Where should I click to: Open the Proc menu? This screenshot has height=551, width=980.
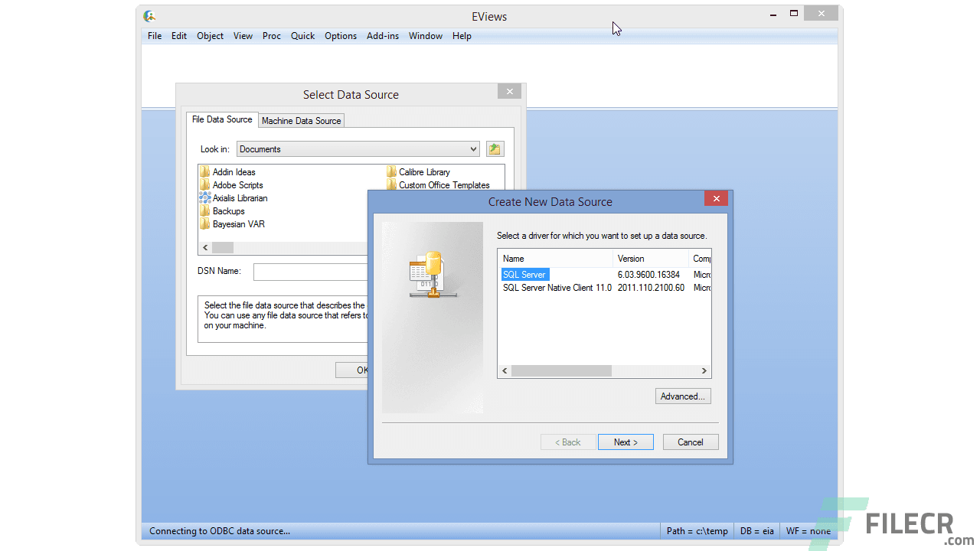[x=272, y=36]
